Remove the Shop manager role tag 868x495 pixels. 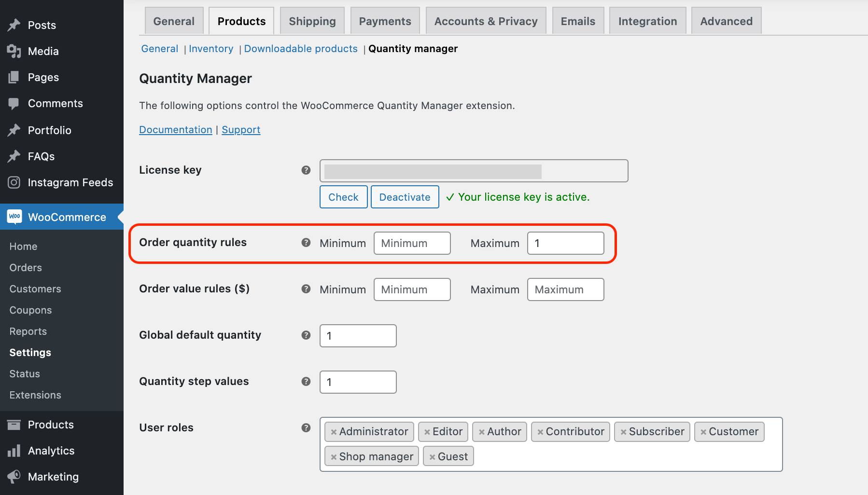[334, 457]
